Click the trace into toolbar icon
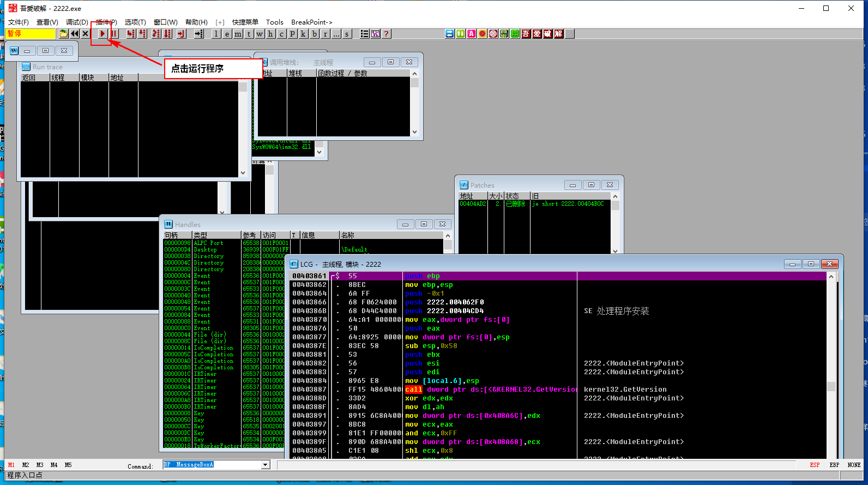 point(156,34)
